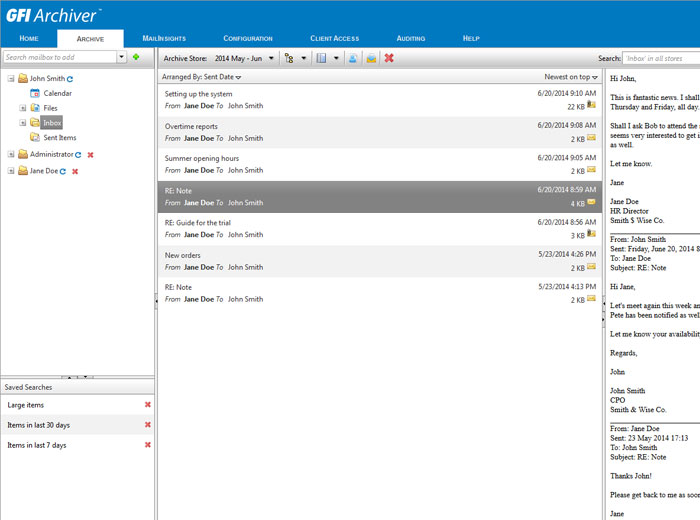Click the user profile icon in toolbar
This screenshot has height=520, width=700.
coord(353,58)
